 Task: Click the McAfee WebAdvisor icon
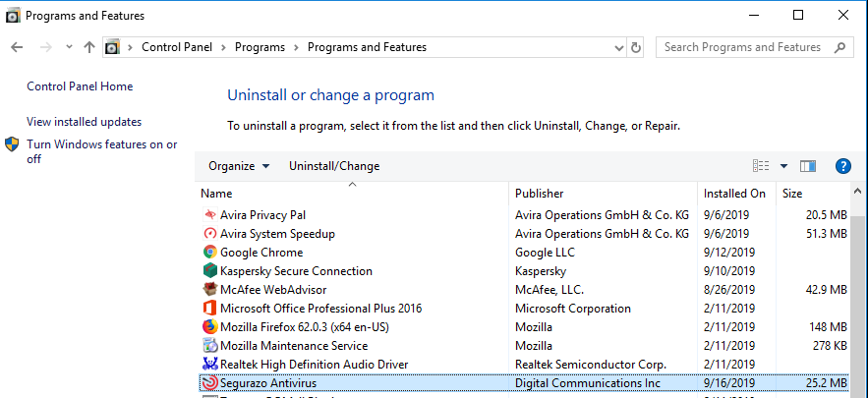(209, 290)
